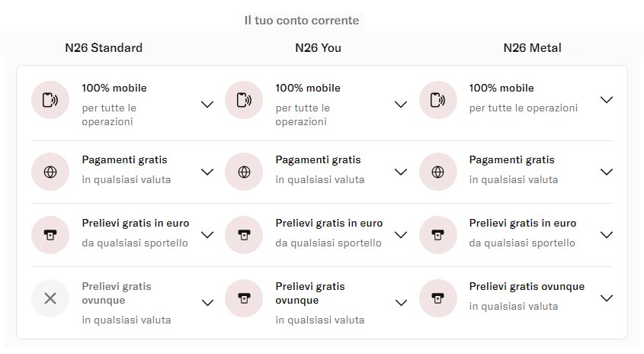The height and width of the screenshot is (354, 644).
Task: Expand Prelievi gratis in euro for N26 Metal
Action: tap(606, 235)
